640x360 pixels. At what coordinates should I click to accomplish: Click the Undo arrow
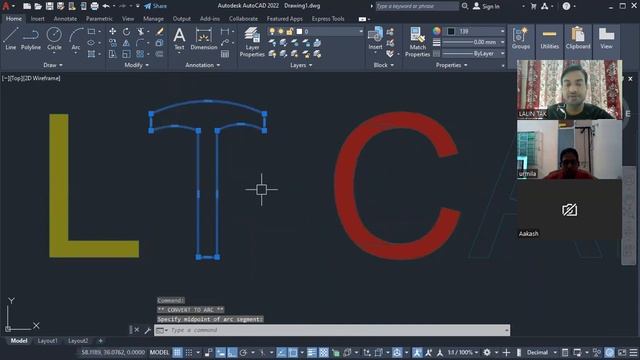pyautogui.click(x=106, y=6)
